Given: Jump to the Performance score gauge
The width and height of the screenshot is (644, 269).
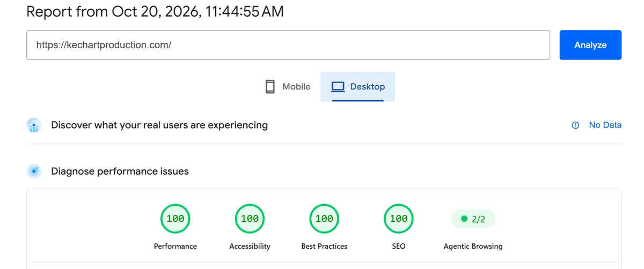Looking at the screenshot, I should coord(175,219).
